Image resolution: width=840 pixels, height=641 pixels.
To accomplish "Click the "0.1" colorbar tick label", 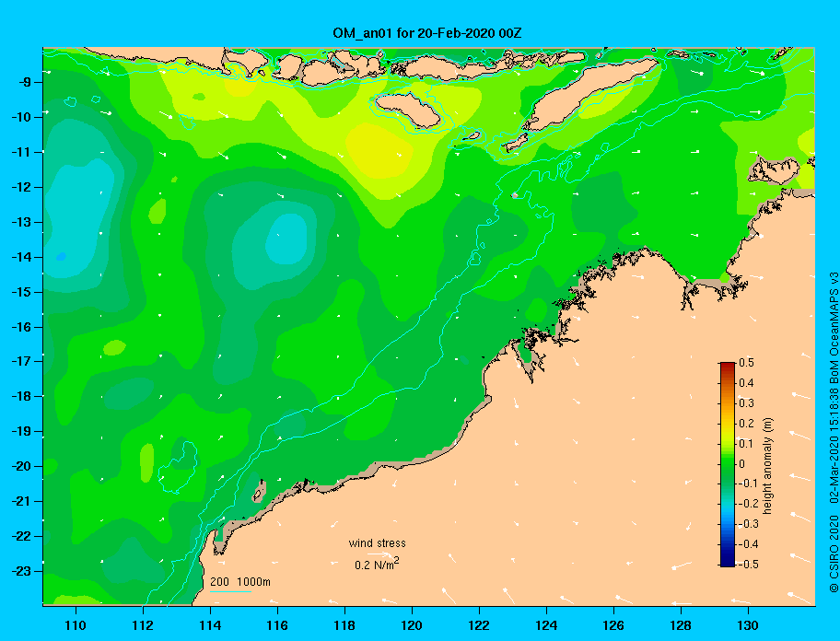I will click(x=747, y=444).
